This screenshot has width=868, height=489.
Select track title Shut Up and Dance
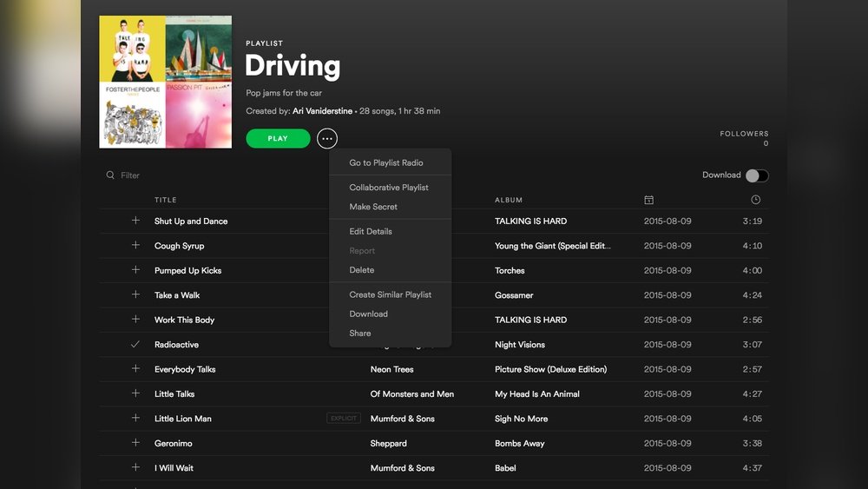pyautogui.click(x=191, y=221)
